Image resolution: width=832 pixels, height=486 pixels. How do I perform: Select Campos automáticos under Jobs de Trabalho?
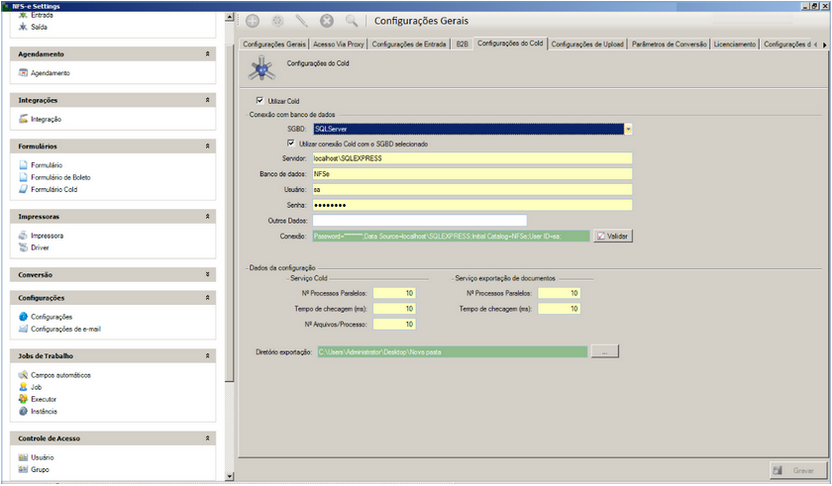tap(60, 375)
